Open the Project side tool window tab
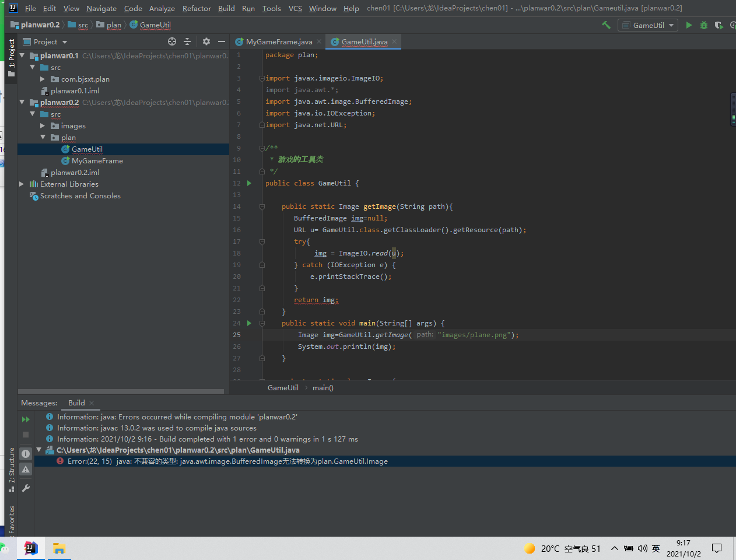736x560 pixels. [x=11, y=57]
